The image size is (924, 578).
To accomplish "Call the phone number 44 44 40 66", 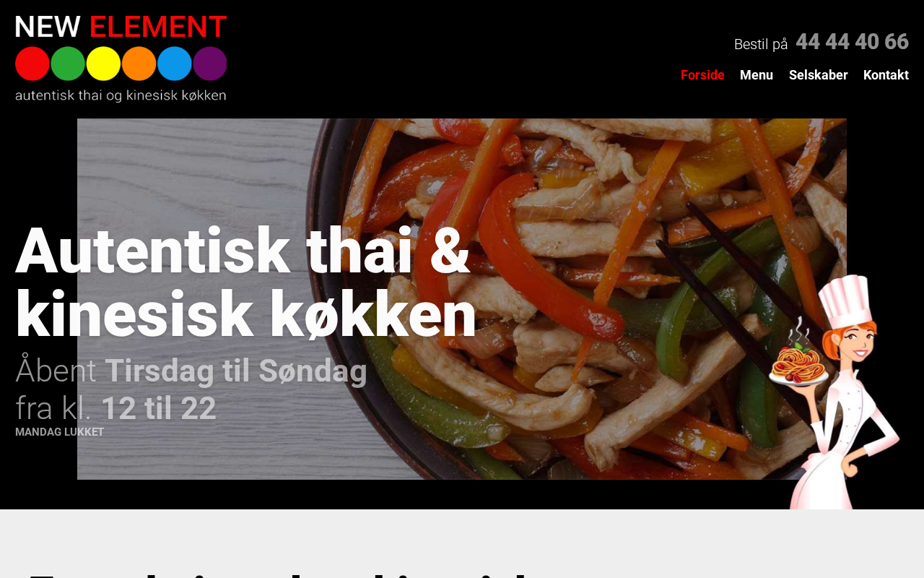I will (x=852, y=42).
